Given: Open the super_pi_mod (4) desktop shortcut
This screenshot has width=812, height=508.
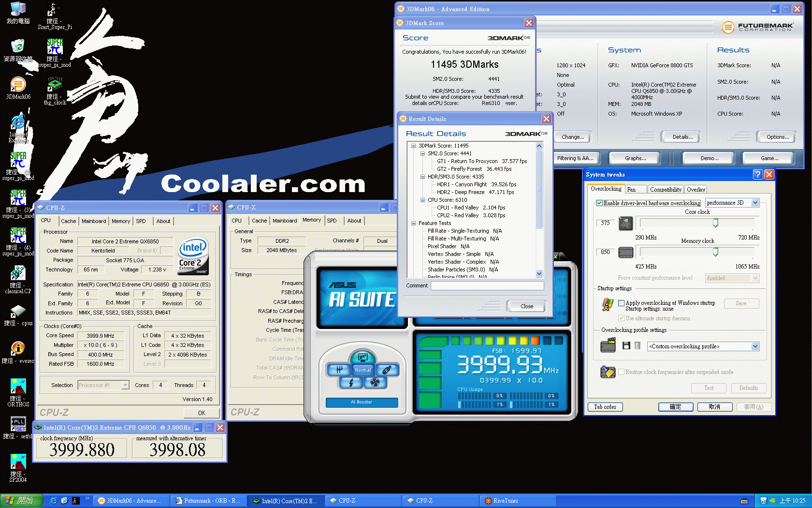Looking at the screenshot, I should (18, 241).
